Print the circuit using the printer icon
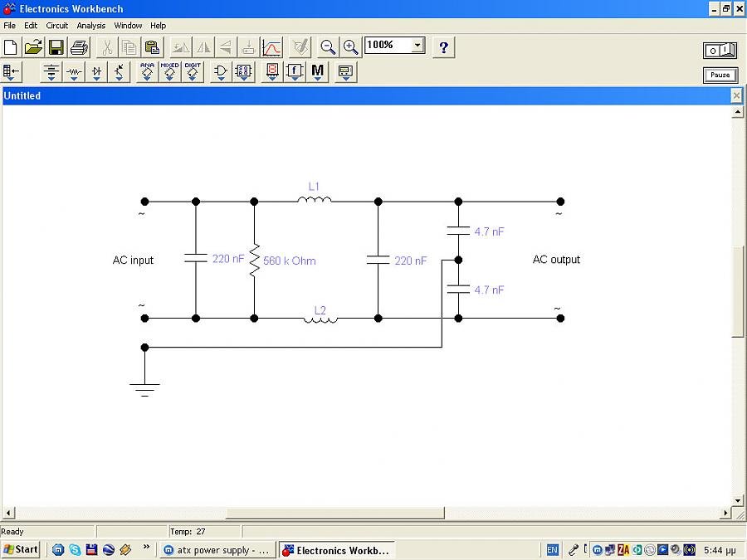This screenshot has height=560, width=747. [79, 47]
